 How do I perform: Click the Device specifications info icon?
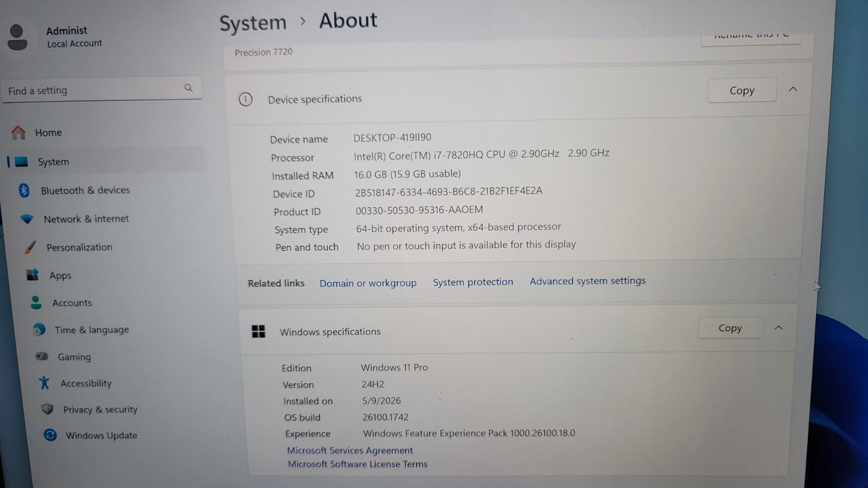246,99
